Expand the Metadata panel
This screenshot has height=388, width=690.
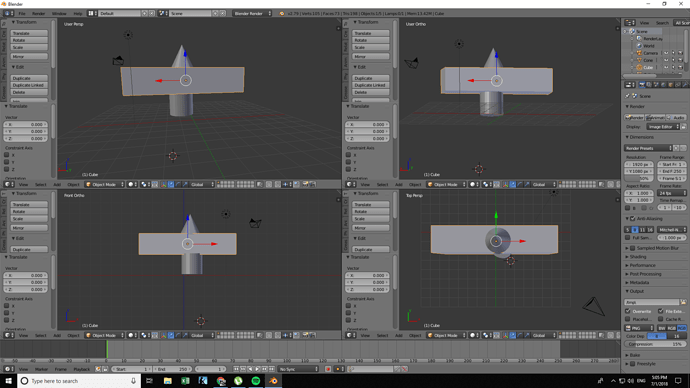[x=639, y=282]
